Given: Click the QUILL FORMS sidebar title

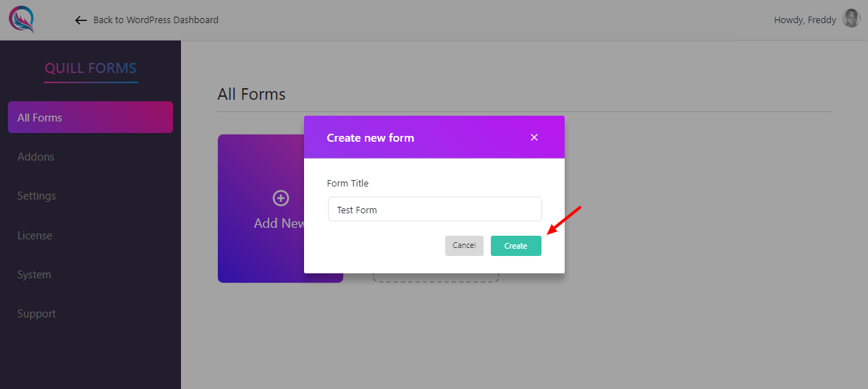Looking at the screenshot, I should tap(90, 69).
